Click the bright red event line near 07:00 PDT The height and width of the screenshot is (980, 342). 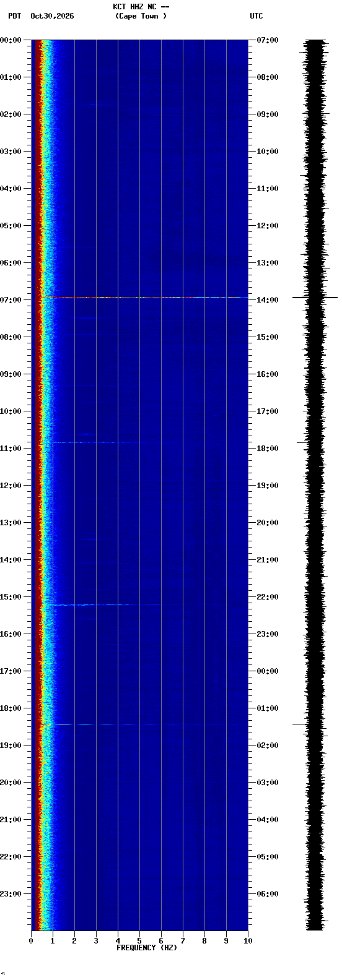(144, 298)
